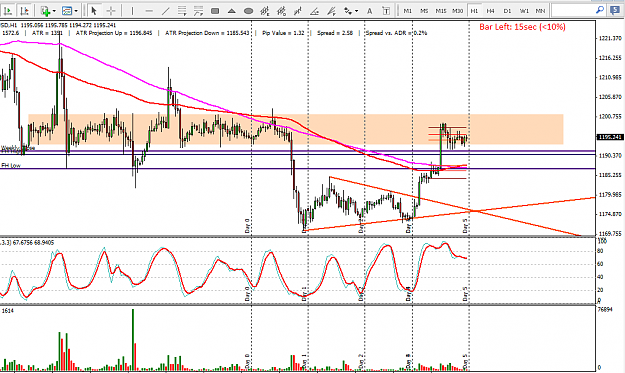Select the Fibonacci tool marked with O

point(281,11)
